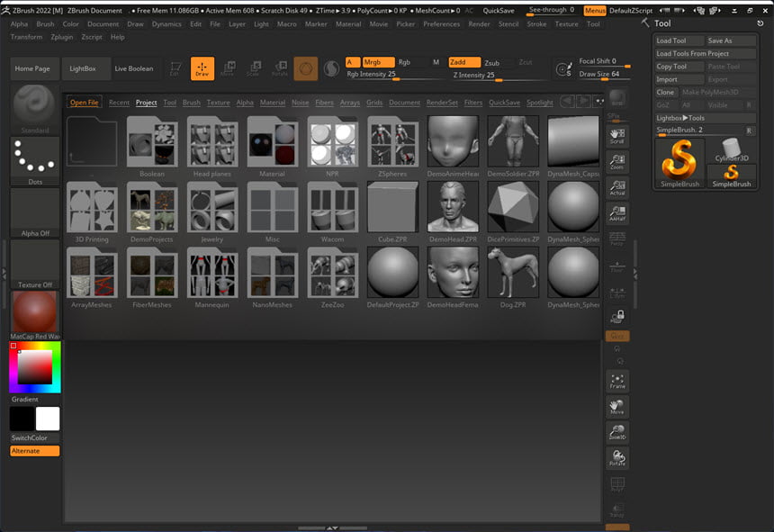The image size is (774, 532).
Task: Adjust the Rgb Intensity slider
Action: 395,75
